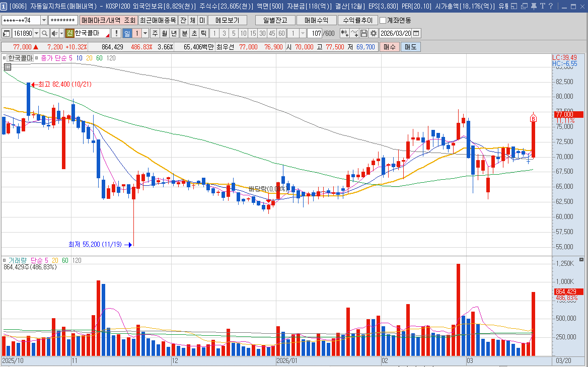The image size is (588, 367).
Task: Pin the window with the pushpin icon
Action: coord(534,6)
